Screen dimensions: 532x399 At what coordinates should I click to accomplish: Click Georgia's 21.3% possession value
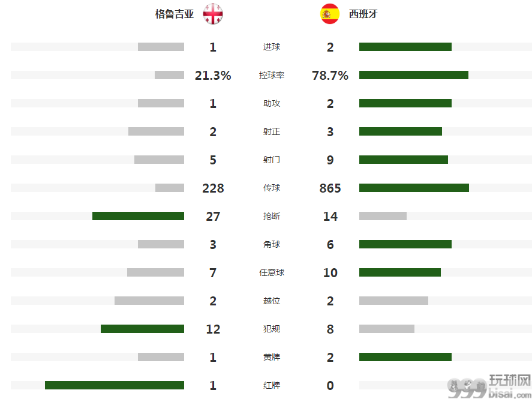coord(213,76)
